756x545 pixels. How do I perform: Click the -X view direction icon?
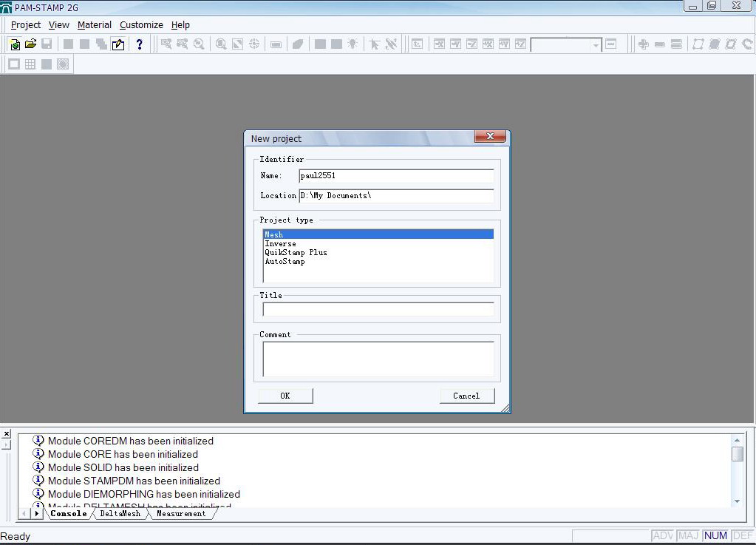pyautogui.click(x=439, y=44)
